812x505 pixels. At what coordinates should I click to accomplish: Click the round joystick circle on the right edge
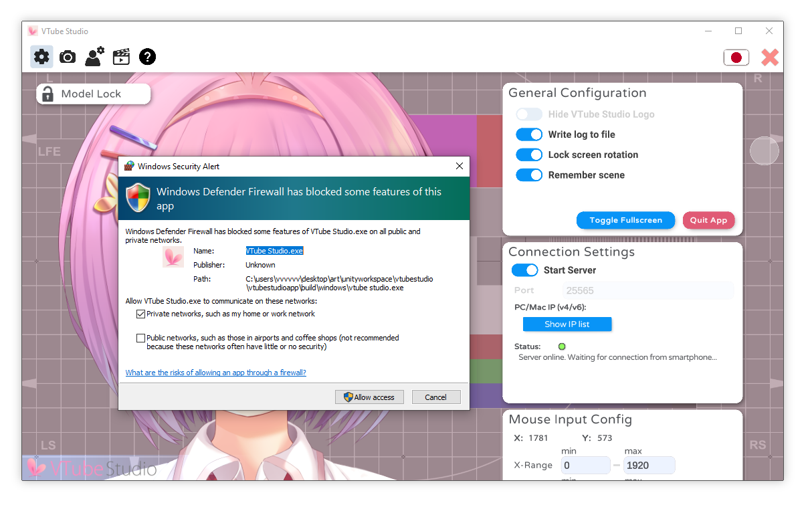pyautogui.click(x=765, y=150)
